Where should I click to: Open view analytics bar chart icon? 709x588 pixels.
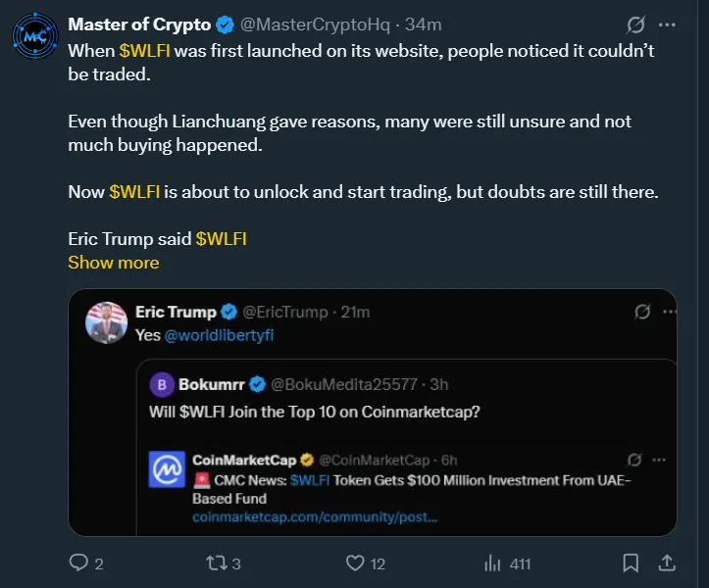point(493,563)
